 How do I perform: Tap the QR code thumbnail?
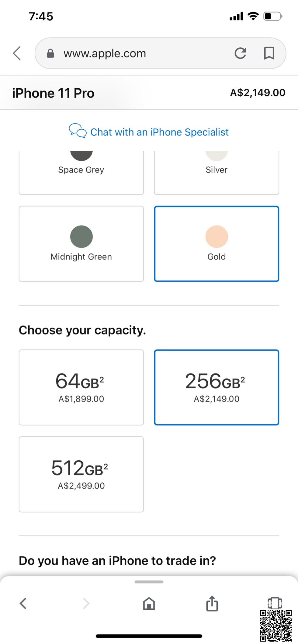point(275,625)
